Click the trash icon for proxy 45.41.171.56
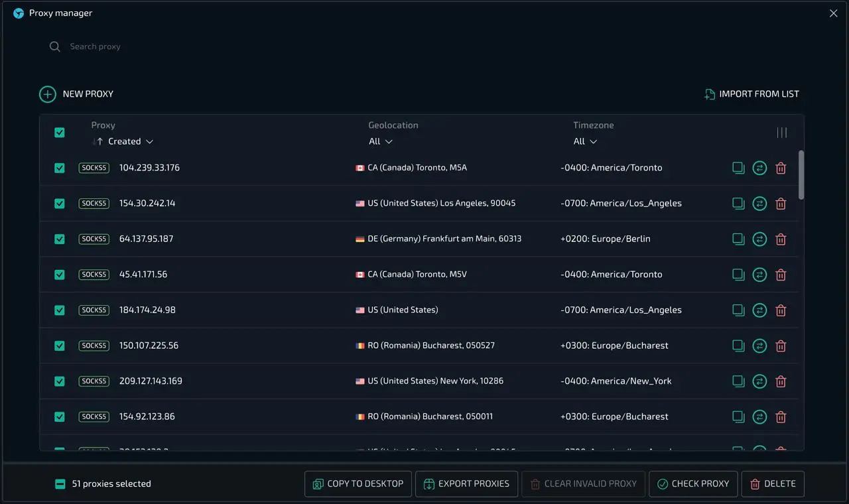Image resolution: width=849 pixels, height=504 pixels. point(781,275)
